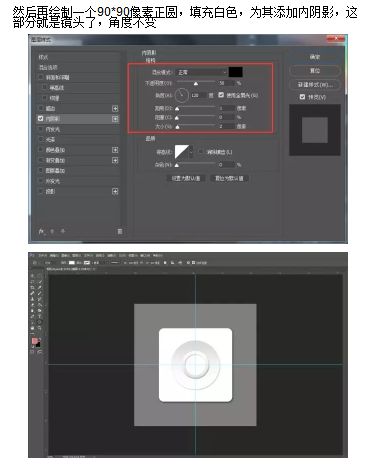Swap foreground and background colors icon
Image resolution: width=371 pixels, height=458 pixels.
(40, 339)
